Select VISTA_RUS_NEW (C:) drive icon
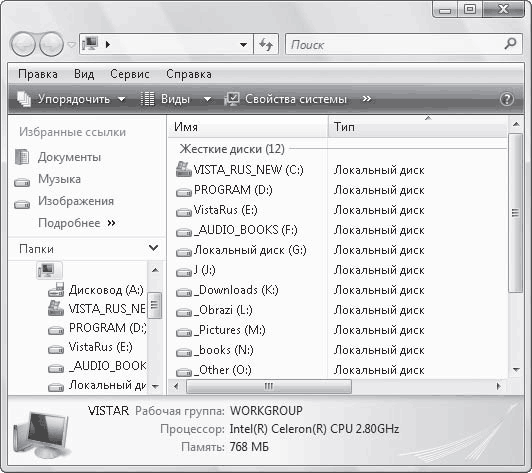The width and height of the screenshot is (532, 473). [184, 169]
